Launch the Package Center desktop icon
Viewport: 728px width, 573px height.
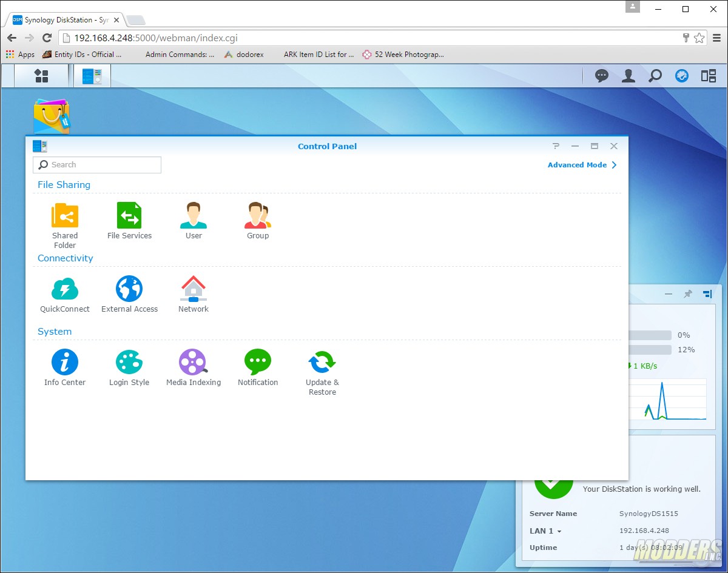[52, 116]
